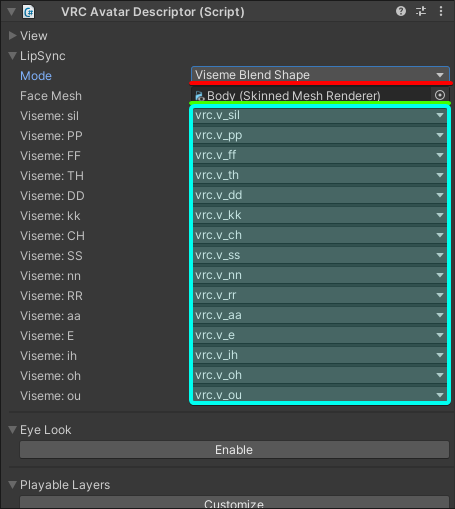Open the component presets icon
This screenshot has height=509, width=455.
point(421,11)
